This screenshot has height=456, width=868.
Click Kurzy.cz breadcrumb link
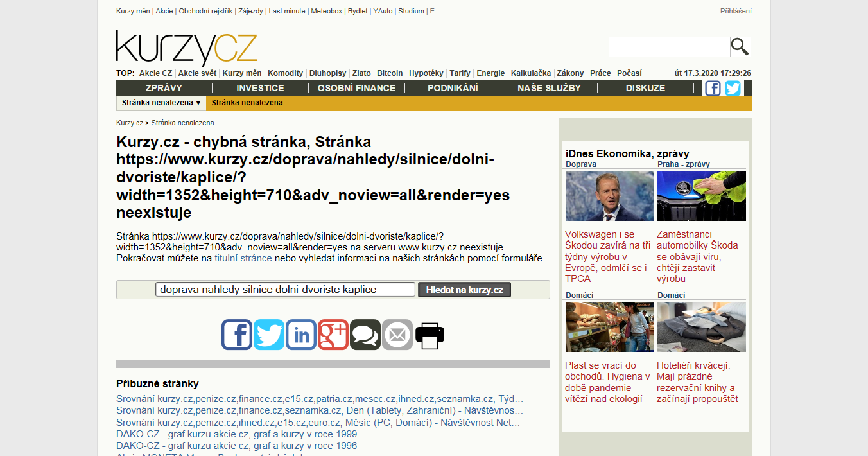click(x=130, y=123)
